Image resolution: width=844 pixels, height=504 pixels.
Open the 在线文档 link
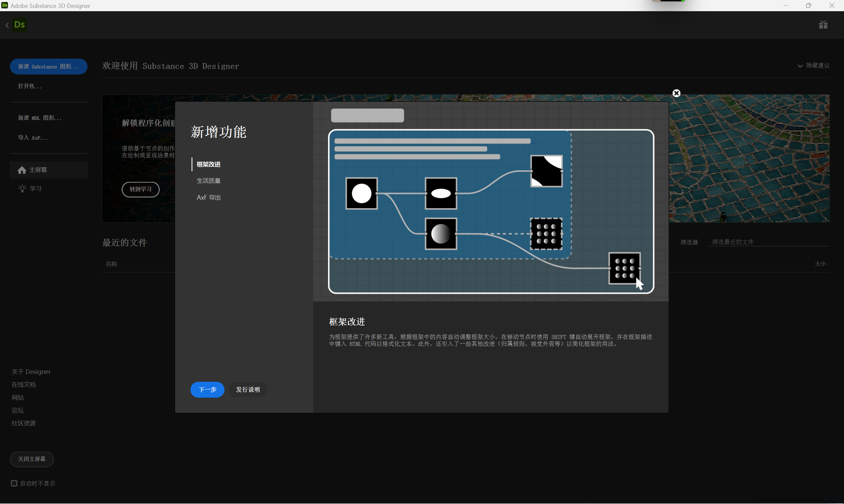[23, 384]
